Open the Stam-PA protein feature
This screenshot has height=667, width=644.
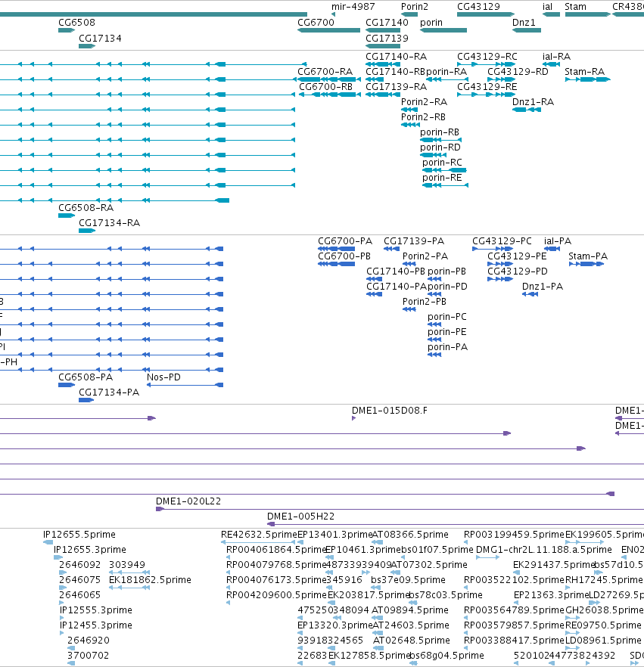coord(586,264)
